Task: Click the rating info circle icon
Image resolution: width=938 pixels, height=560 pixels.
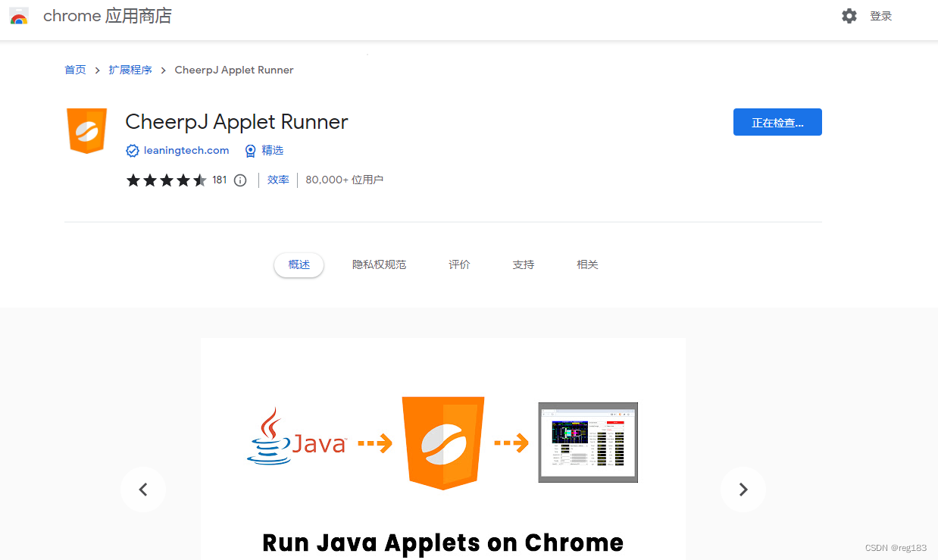Action: point(240,180)
